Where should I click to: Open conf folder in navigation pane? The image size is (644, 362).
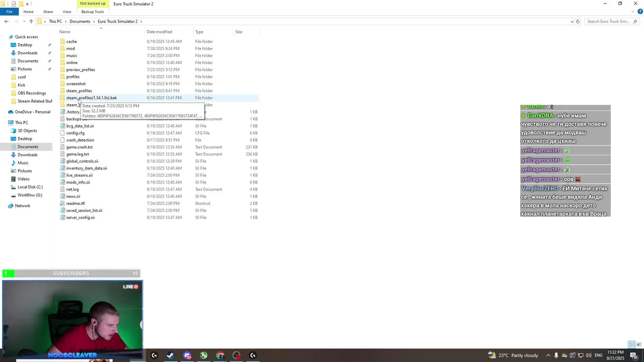(x=22, y=77)
